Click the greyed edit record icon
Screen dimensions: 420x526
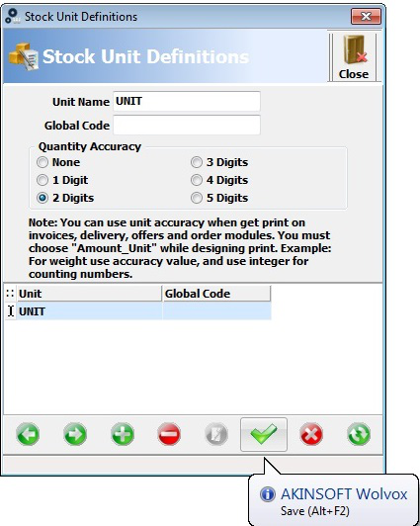[216, 434]
